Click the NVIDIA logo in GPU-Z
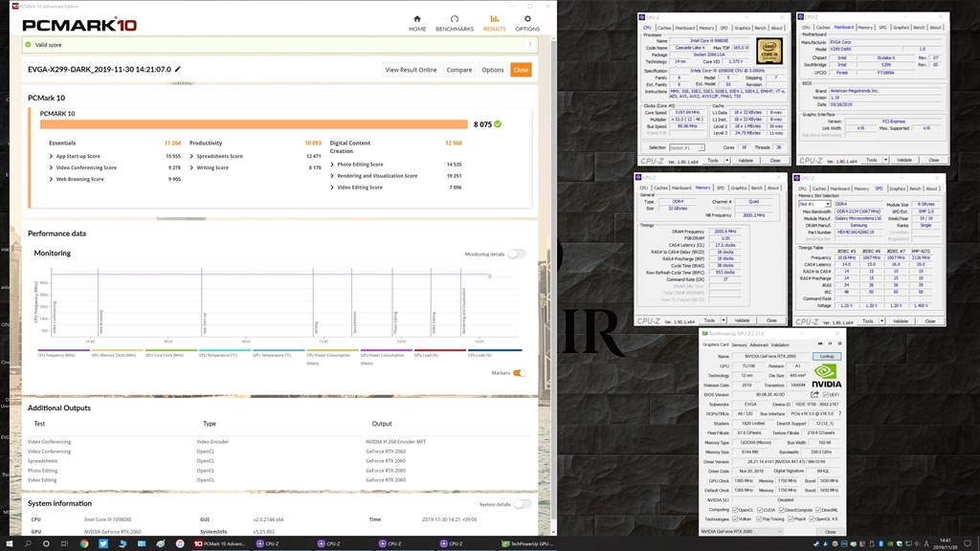The width and height of the screenshot is (980, 551). click(x=826, y=376)
